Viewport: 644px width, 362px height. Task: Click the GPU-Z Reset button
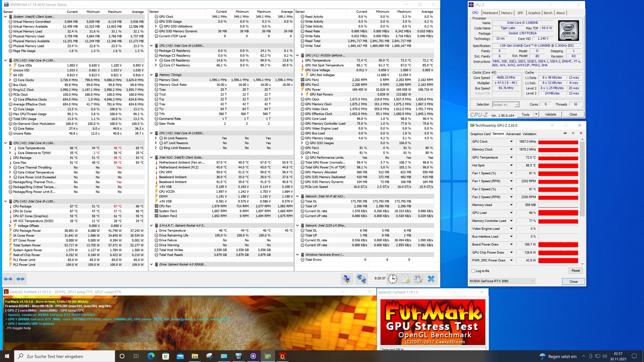tap(576, 270)
